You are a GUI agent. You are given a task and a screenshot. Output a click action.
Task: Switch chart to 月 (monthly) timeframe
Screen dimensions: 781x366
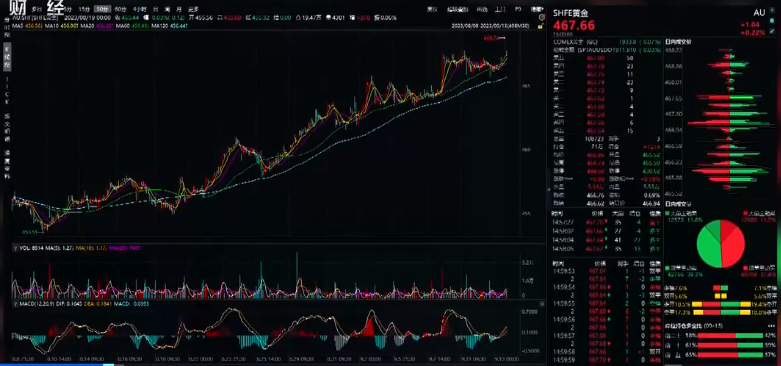tap(179, 9)
